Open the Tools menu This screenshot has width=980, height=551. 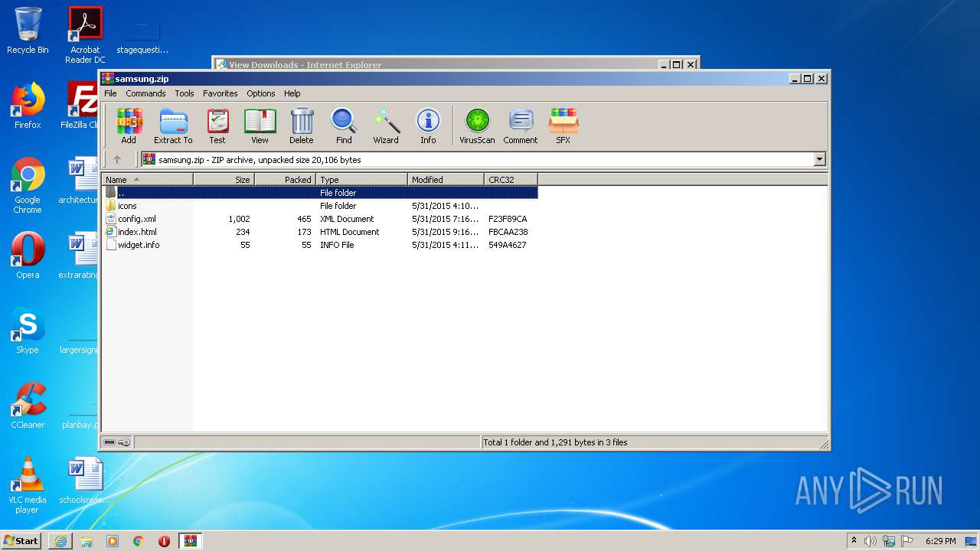(185, 93)
